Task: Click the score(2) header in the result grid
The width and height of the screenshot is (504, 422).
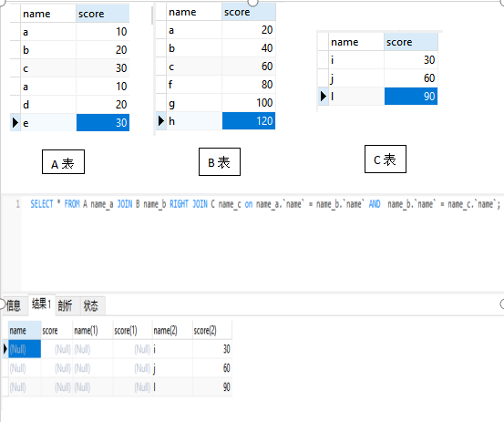Action: pyautogui.click(x=212, y=331)
